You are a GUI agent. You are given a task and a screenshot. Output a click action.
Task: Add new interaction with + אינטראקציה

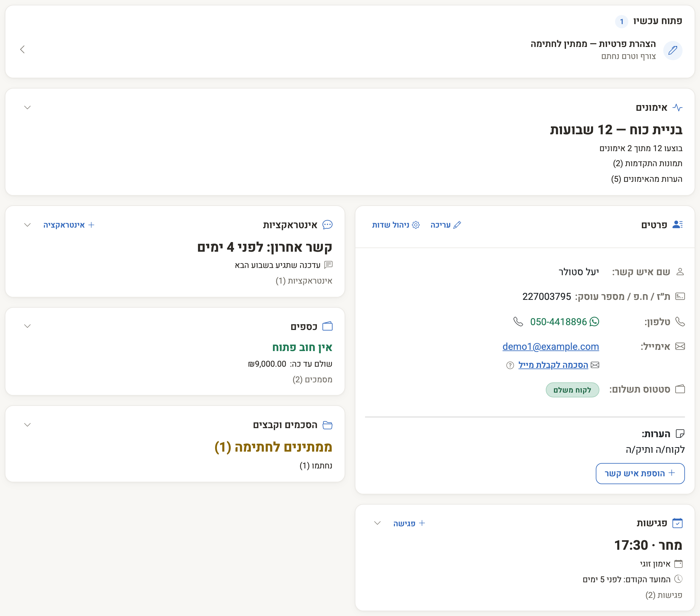[68, 225]
